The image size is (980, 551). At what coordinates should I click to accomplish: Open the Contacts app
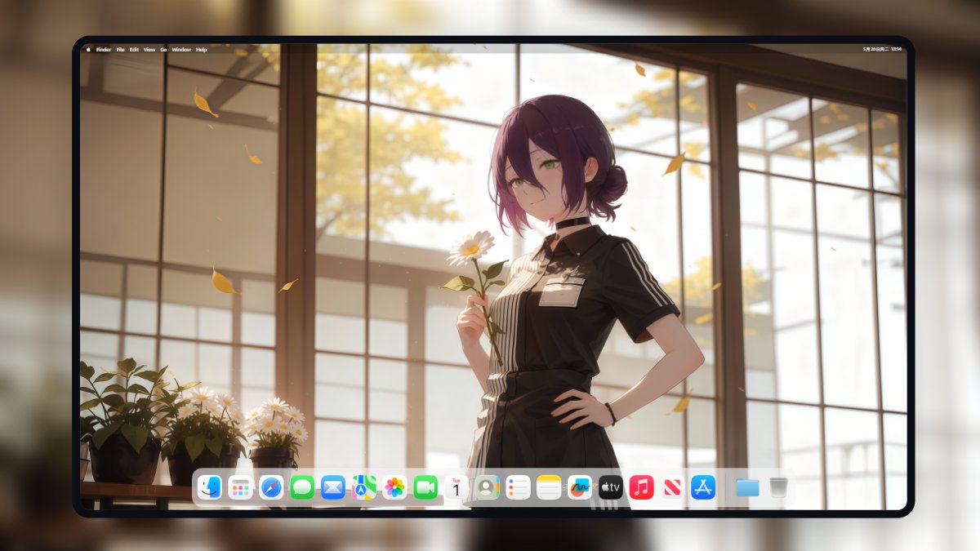click(x=486, y=487)
